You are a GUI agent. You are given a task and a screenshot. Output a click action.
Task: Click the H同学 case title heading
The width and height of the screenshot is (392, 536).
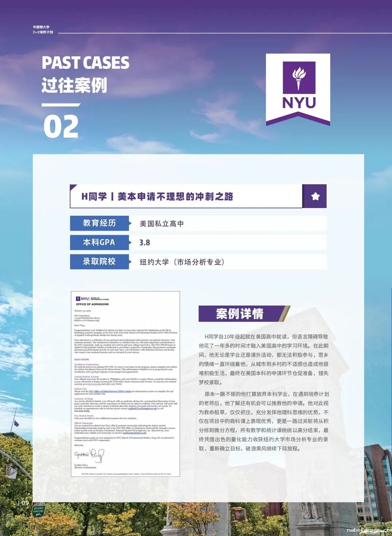[157, 196]
